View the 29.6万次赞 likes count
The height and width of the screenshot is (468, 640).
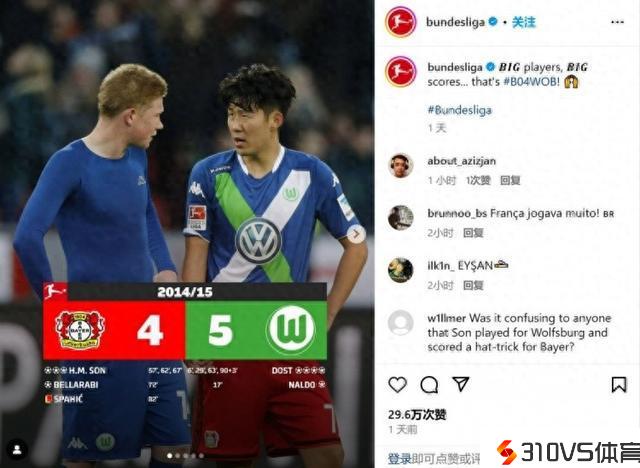(417, 415)
